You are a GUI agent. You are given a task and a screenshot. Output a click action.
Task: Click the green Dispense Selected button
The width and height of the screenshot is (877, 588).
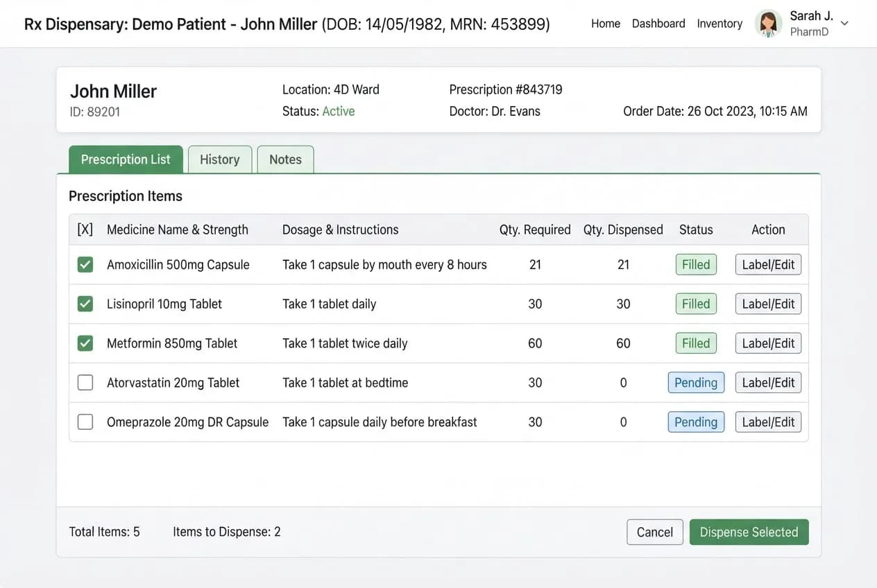coord(749,532)
